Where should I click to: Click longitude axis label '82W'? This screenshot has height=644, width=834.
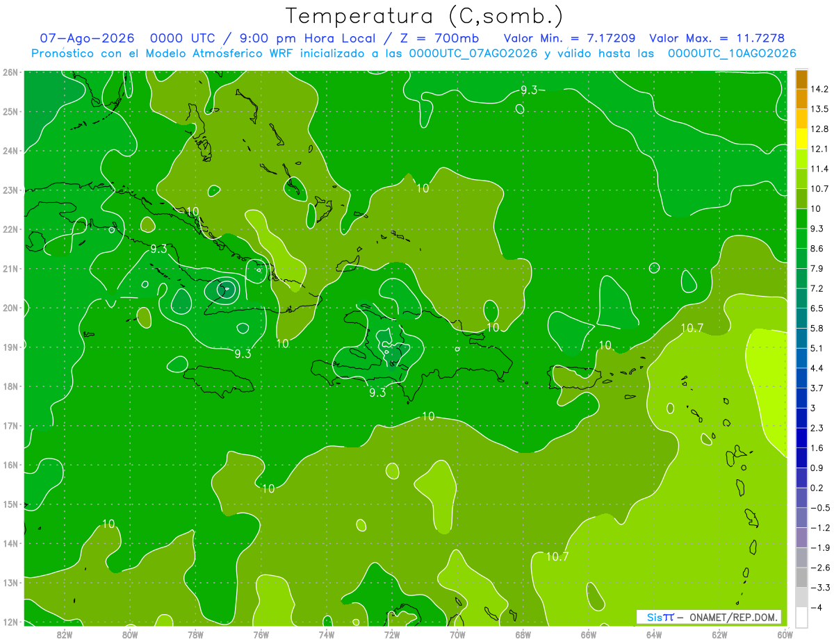pos(64,634)
